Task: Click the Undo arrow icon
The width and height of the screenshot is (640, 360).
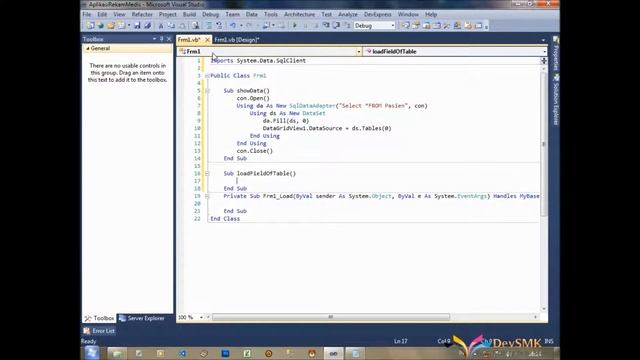Action: (233, 26)
